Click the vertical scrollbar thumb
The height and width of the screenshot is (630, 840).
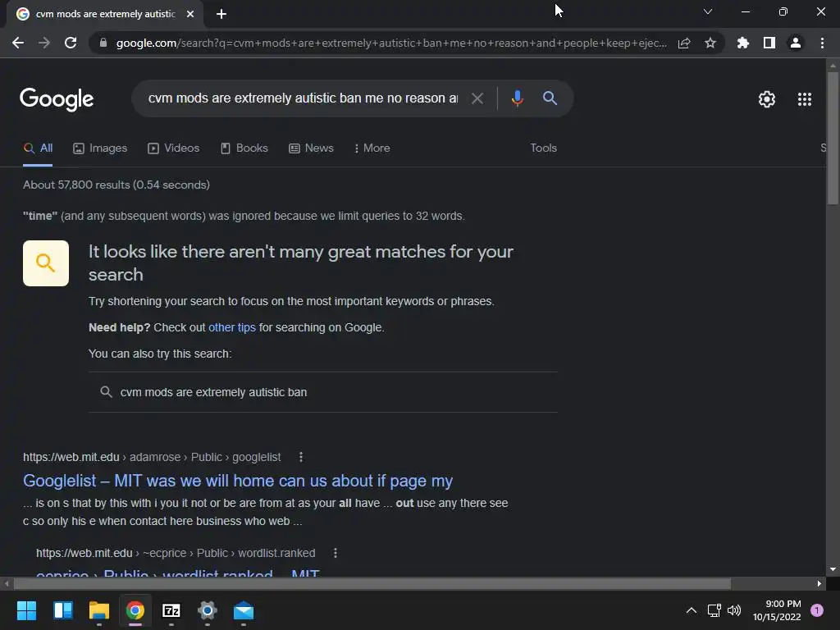(833, 138)
